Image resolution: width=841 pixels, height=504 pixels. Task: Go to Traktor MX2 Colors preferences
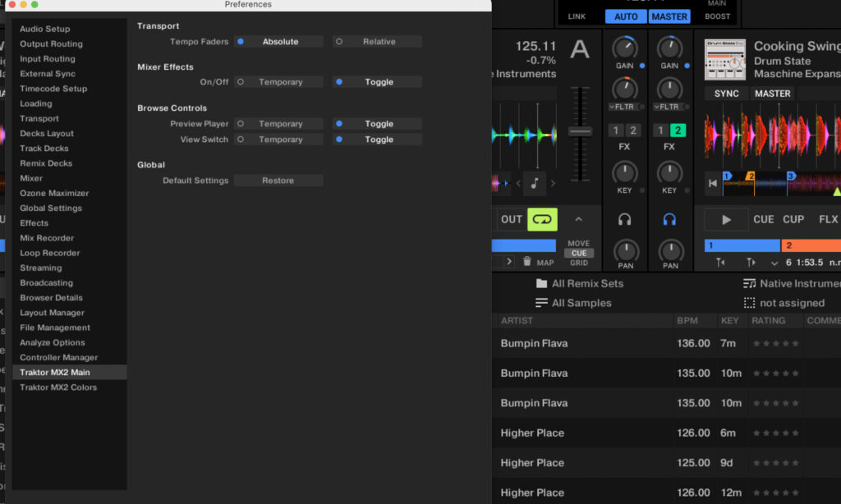click(58, 387)
